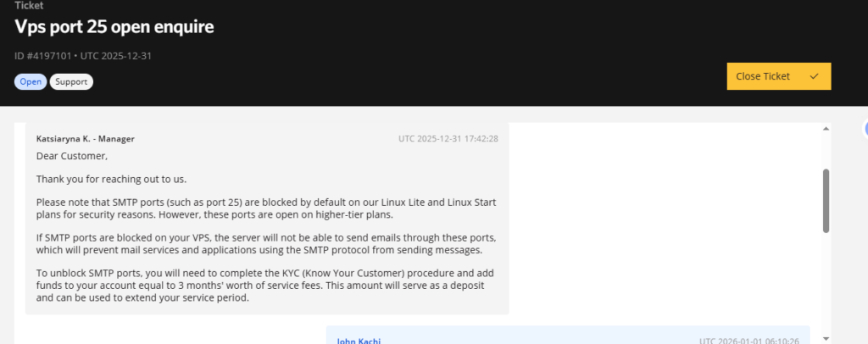Screen dimensions: 868x344
Task: Click the scrollbar down arrow
Action: [826, 338]
